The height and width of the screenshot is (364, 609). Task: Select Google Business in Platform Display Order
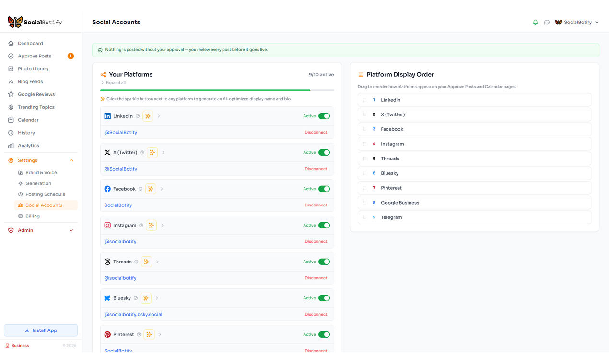click(474, 203)
